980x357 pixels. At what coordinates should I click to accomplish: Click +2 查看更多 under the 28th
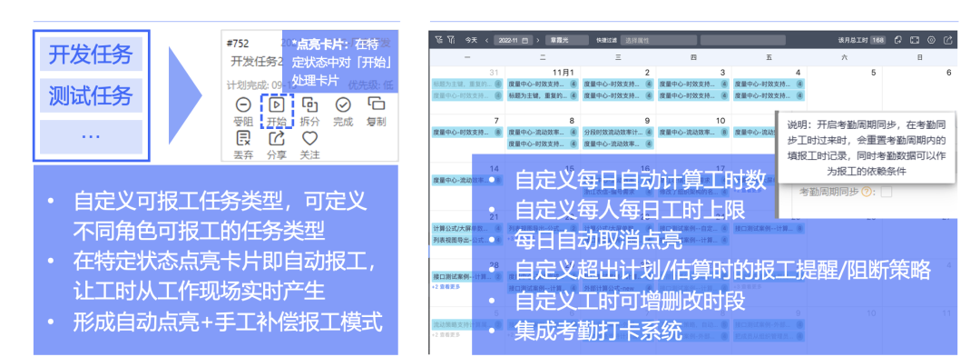pos(446,287)
